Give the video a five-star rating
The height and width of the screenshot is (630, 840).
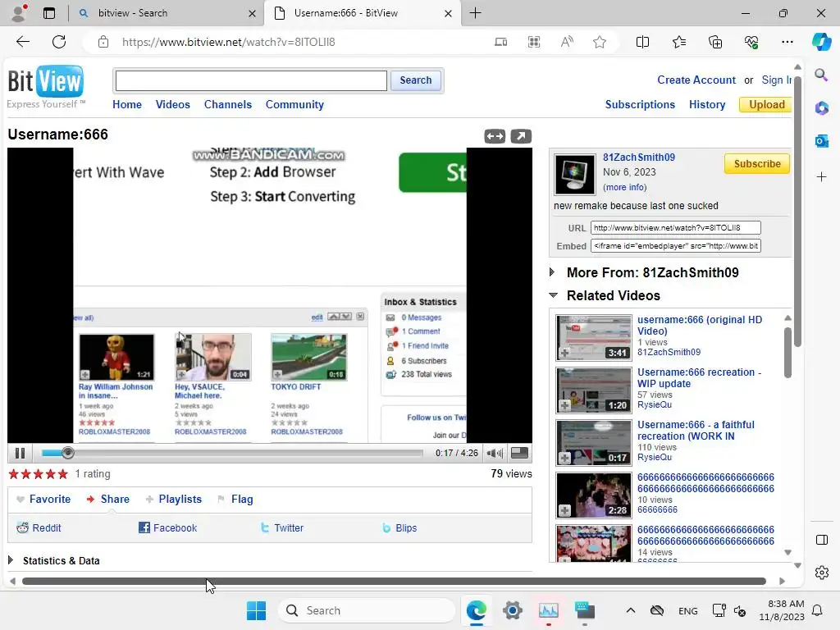point(62,473)
